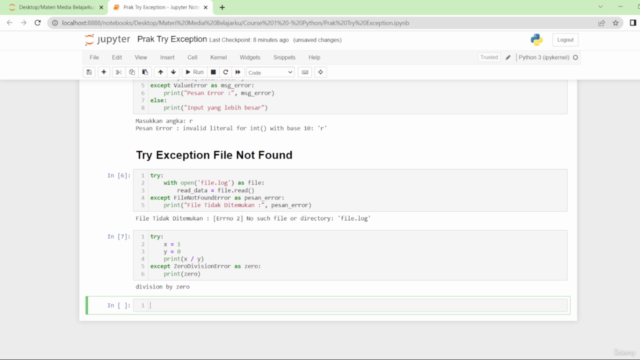Click inside the In [7] code cell

click(x=350, y=255)
